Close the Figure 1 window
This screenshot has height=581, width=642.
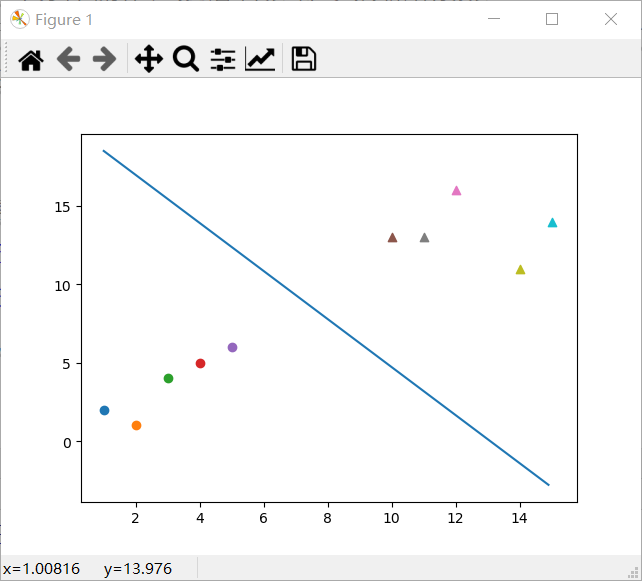pyautogui.click(x=611, y=19)
